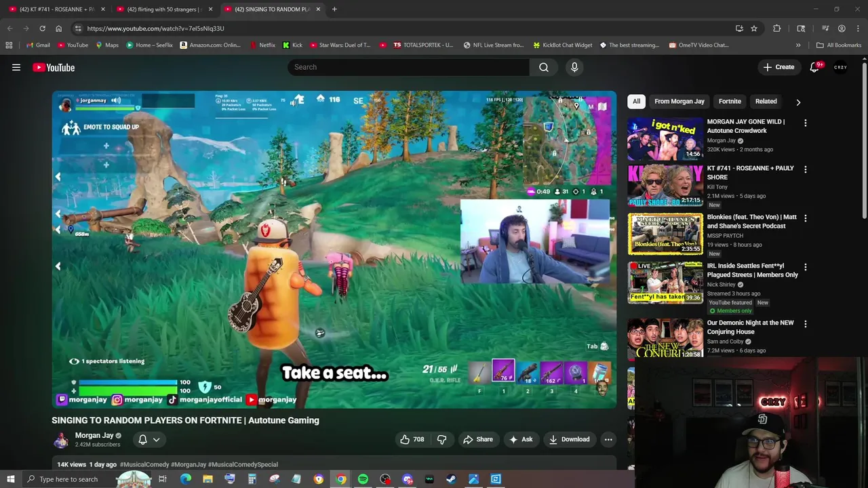Open Spotify from the taskbar
This screenshot has height=488, width=868.
click(363, 479)
